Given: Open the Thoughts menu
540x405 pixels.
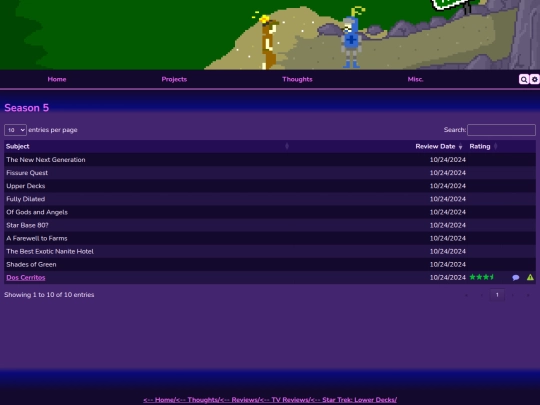Looking at the screenshot, I should click(297, 79).
